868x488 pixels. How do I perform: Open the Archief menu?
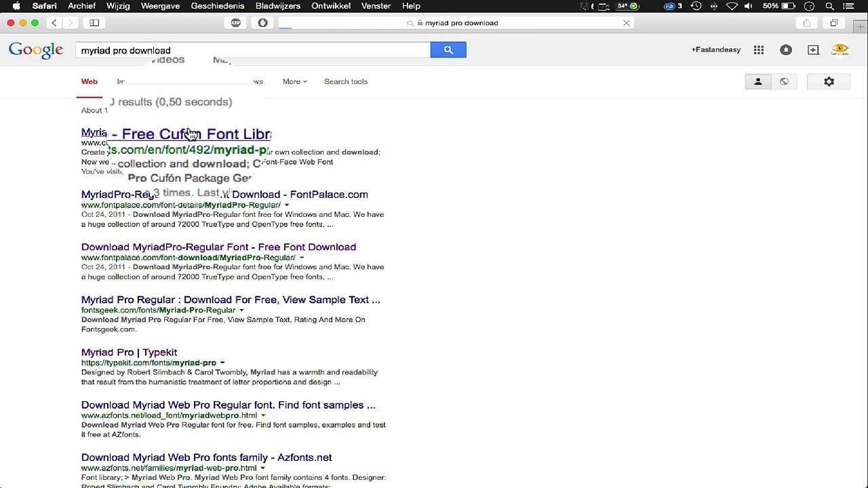81,6
